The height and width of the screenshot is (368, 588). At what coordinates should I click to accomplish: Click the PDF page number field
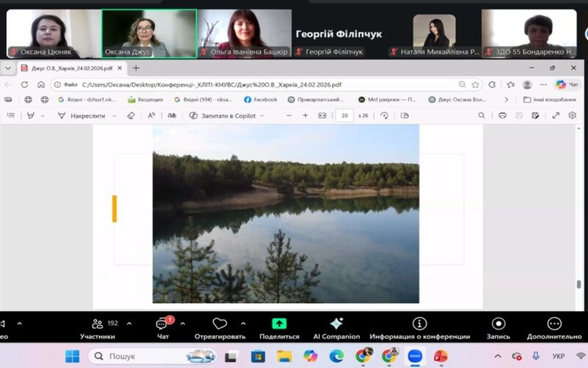pyautogui.click(x=344, y=116)
